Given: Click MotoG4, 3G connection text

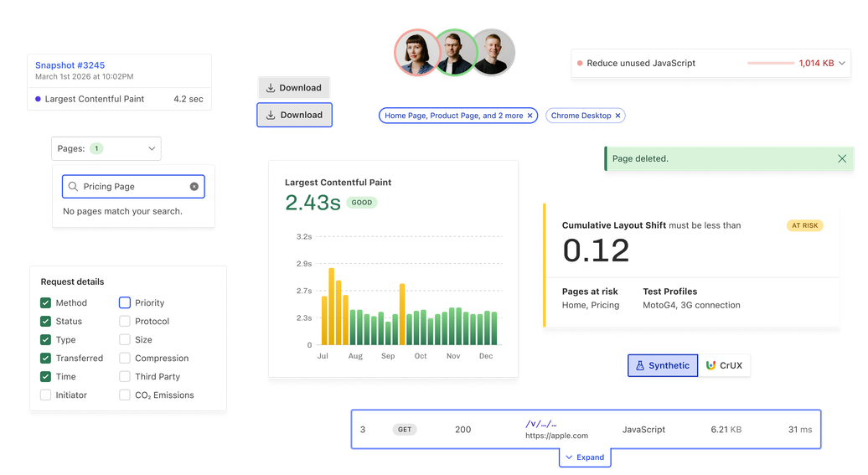Looking at the screenshot, I should pyautogui.click(x=691, y=305).
